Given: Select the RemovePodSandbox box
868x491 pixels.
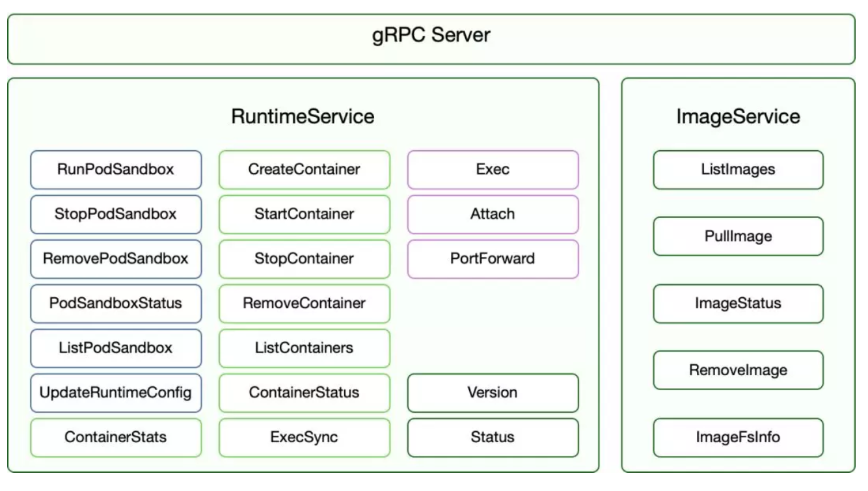Looking at the screenshot, I should pyautogui.click(x=115, y=259).
